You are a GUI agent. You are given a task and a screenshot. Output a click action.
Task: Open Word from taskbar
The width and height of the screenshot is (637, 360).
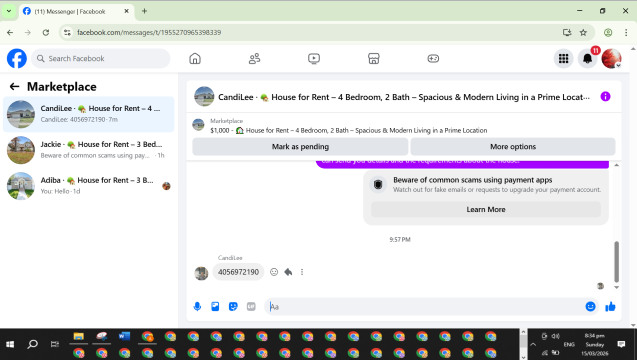click(x=124, y=336)
